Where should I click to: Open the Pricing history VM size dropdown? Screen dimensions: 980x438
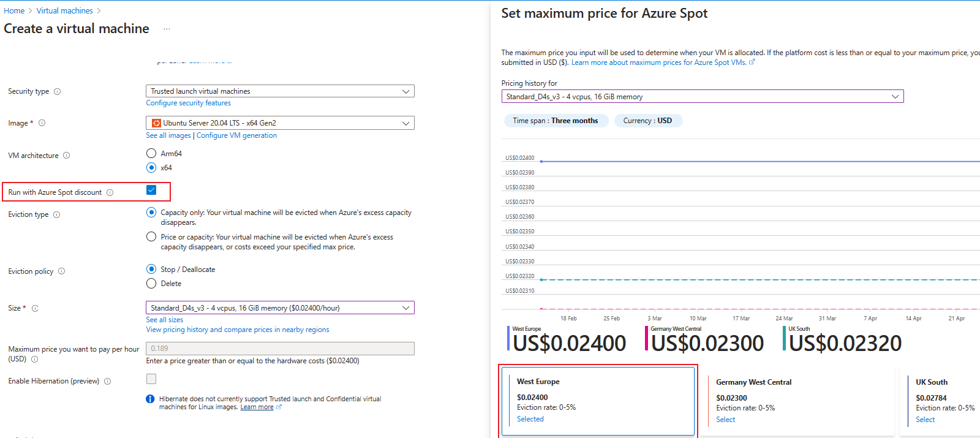tap(702, 97)
